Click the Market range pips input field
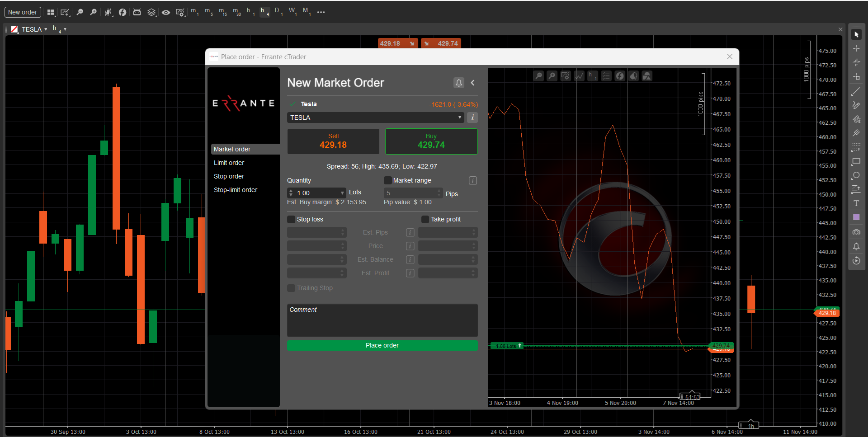Viewport: 868px width, 437px height. [413, 193]
